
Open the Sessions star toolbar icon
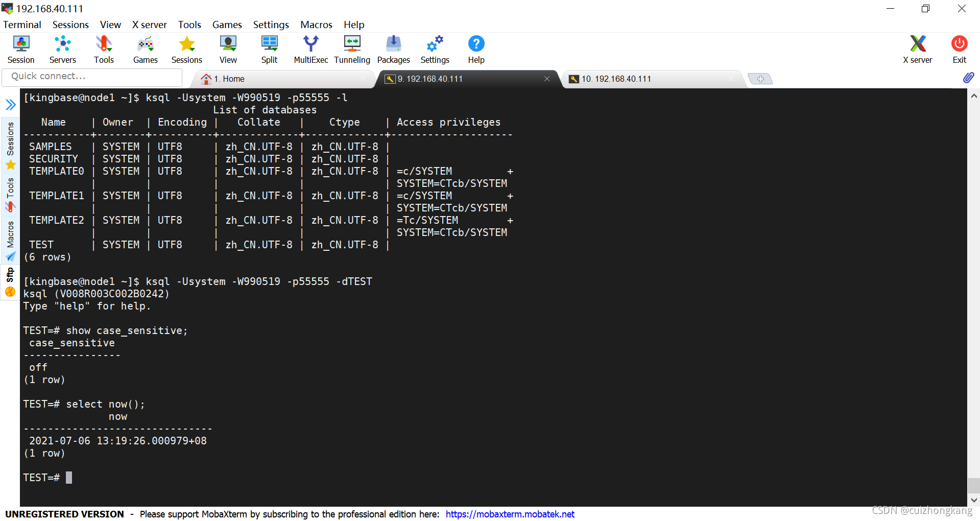point(187,50)
